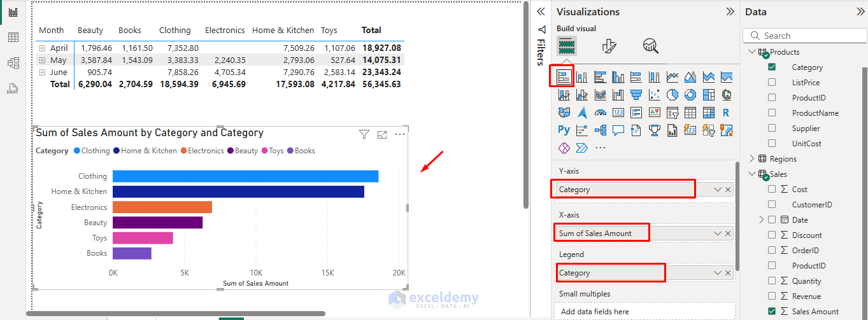Switch to Table view in left sidebar
This screenshot has height=320, width=868.
13,38
